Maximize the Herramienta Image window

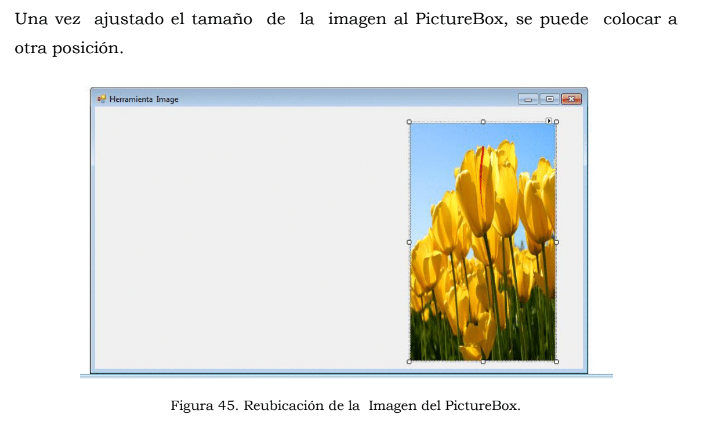[550, 99]
